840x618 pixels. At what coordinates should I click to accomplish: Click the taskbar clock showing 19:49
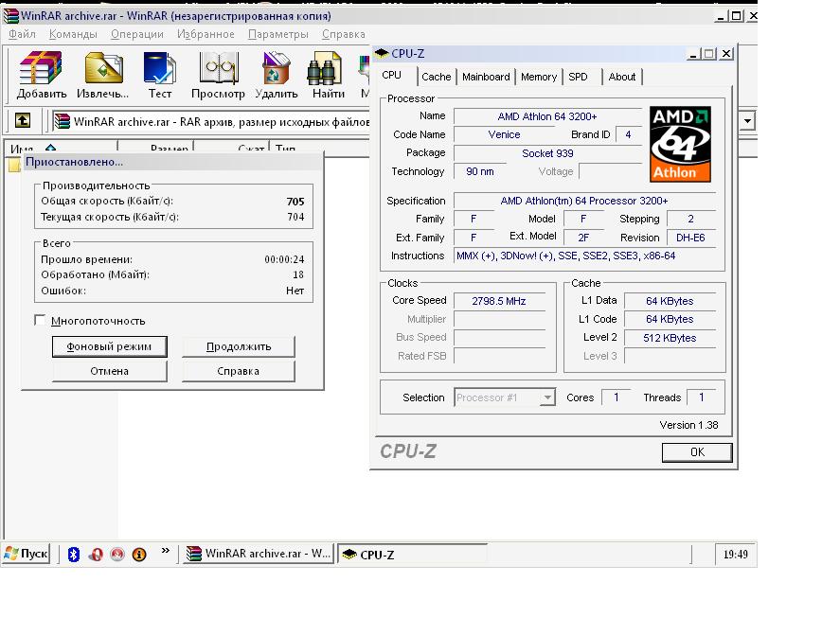point(736,555)
